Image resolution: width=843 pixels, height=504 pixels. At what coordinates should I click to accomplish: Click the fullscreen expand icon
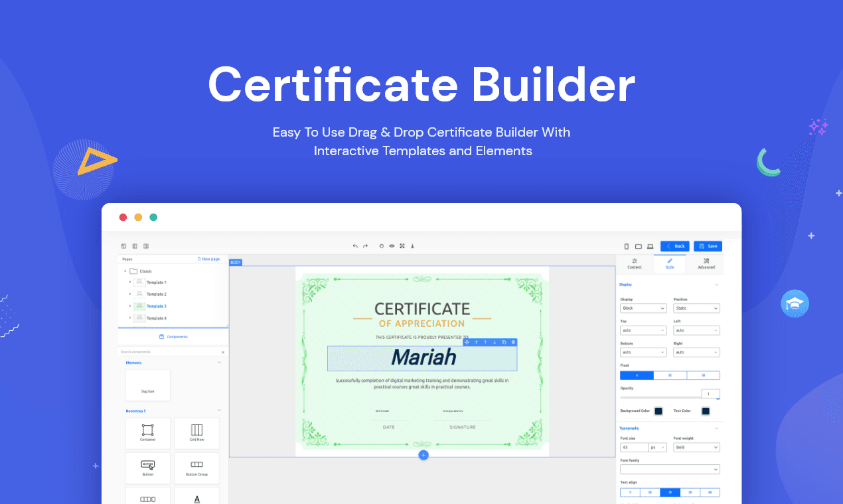402,246
